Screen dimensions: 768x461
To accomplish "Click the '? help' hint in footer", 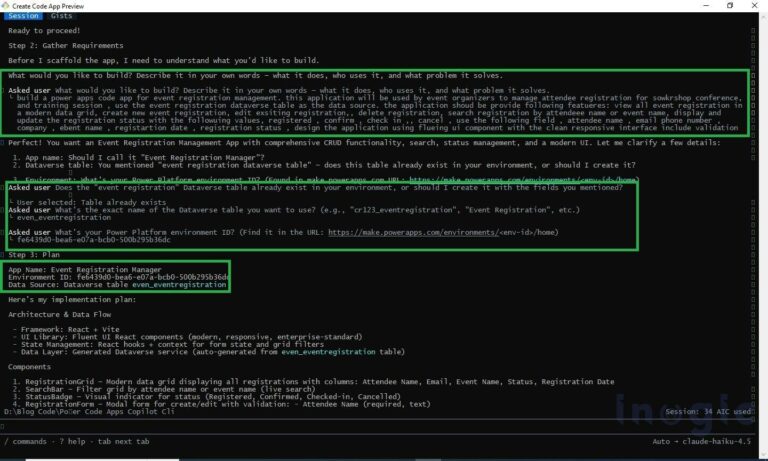I will (x=72, y=441).
